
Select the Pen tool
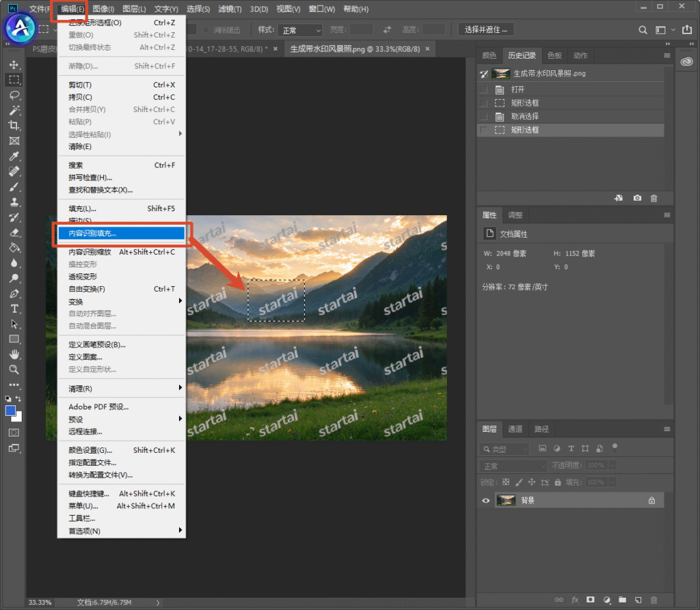click(x=14, y=294)
